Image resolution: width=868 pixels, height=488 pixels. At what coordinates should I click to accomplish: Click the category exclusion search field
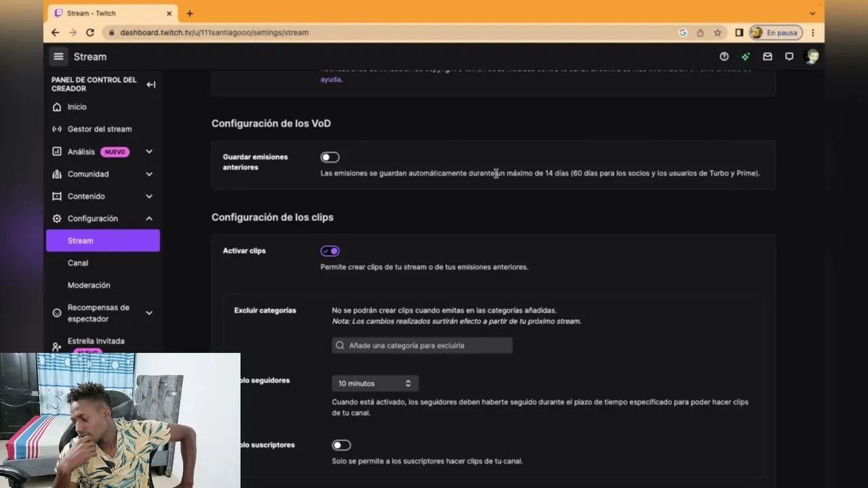click(x=422, y=346)
